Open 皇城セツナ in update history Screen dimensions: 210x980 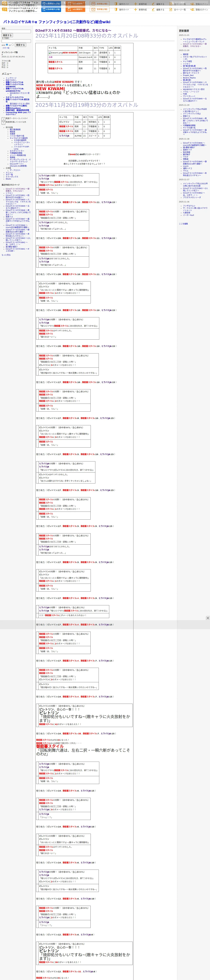[x=188, y=150]
